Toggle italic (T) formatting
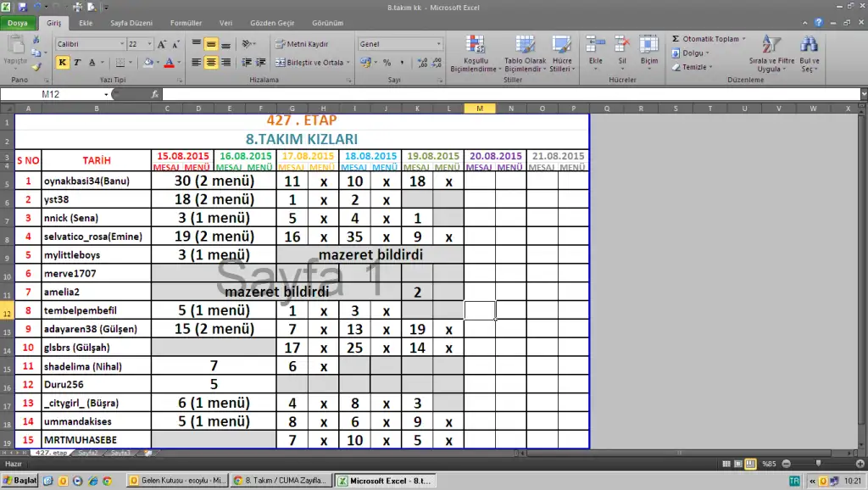 click(x=77, y=62)
